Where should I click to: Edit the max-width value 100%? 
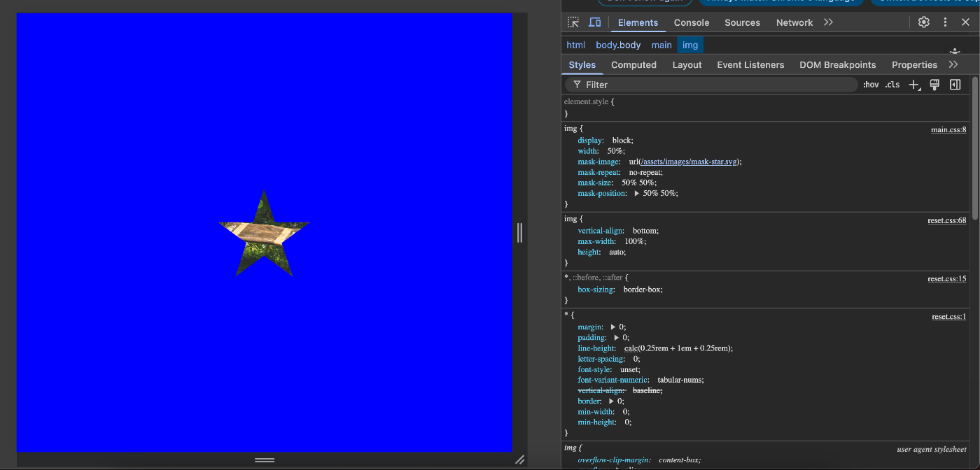click(x=634, y=241)
